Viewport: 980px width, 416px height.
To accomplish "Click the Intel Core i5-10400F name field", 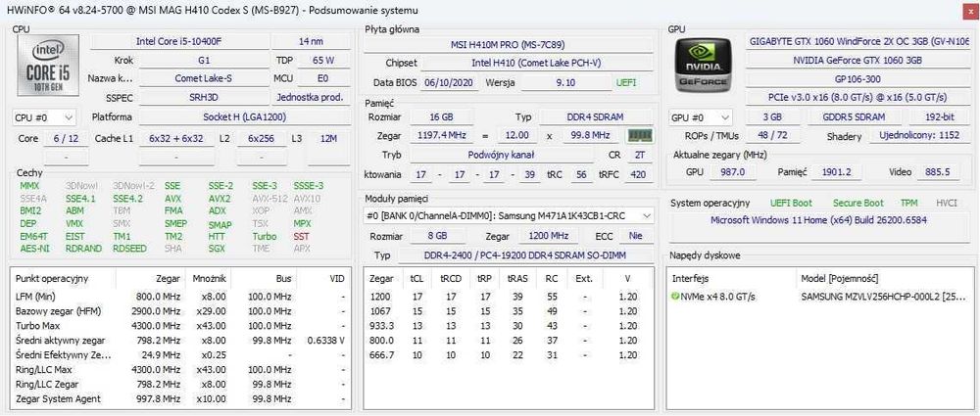I will coord(178,42).
